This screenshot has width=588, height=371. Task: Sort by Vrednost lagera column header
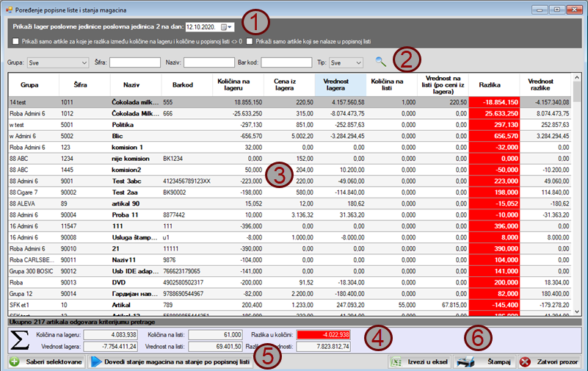click(341, 84)
